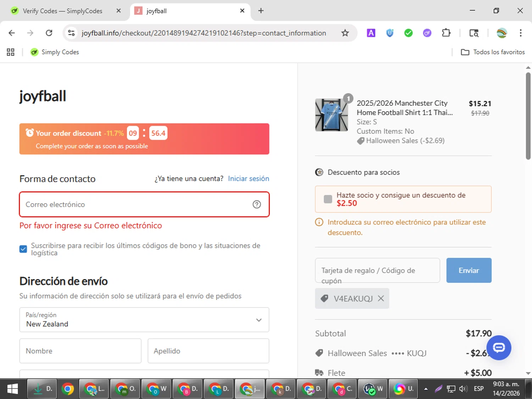Open the tab search icon in toolbar
This screenshot has width=532, height=399.
click(474, 33)
